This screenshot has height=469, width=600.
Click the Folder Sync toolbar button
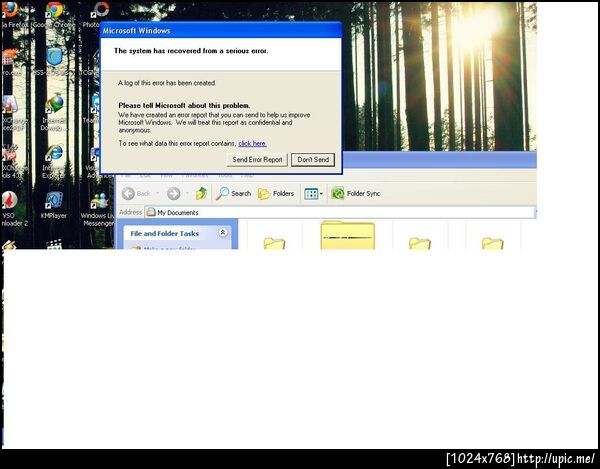click(x=355, y=194)
